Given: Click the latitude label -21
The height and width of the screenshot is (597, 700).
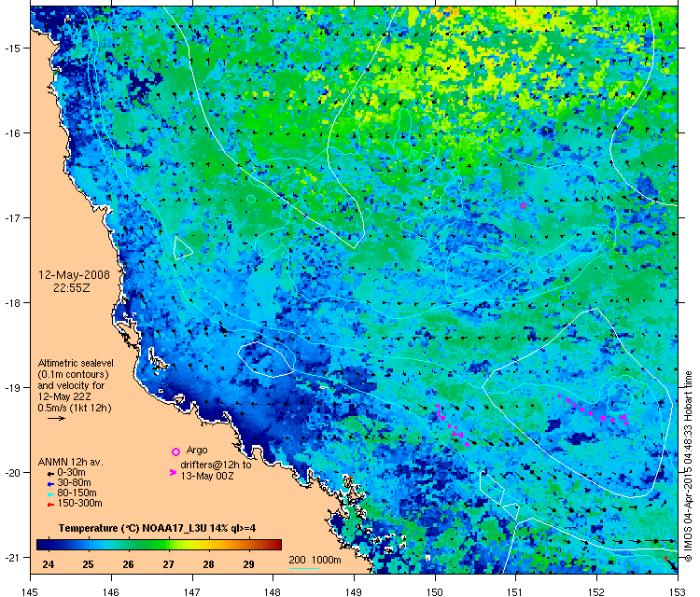Looking at the screenshot, I should tap(12, 557).
